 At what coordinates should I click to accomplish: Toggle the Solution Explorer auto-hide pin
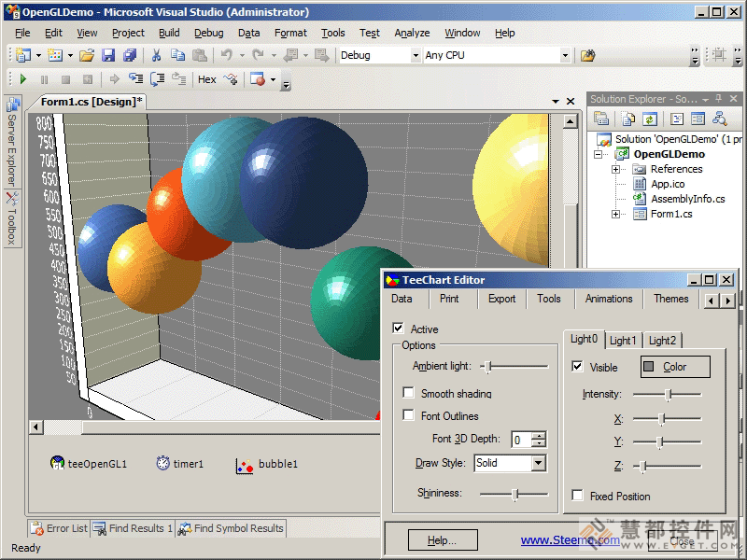tap(719, 99)
